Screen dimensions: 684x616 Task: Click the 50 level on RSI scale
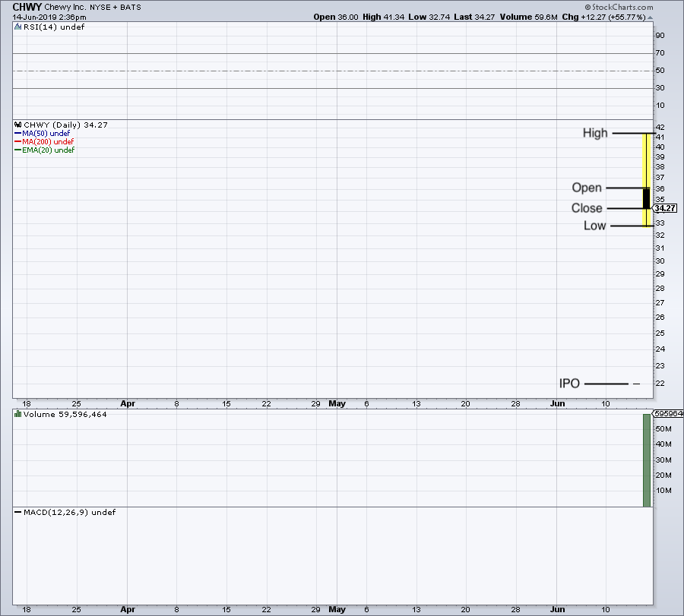tap(660, 71)
